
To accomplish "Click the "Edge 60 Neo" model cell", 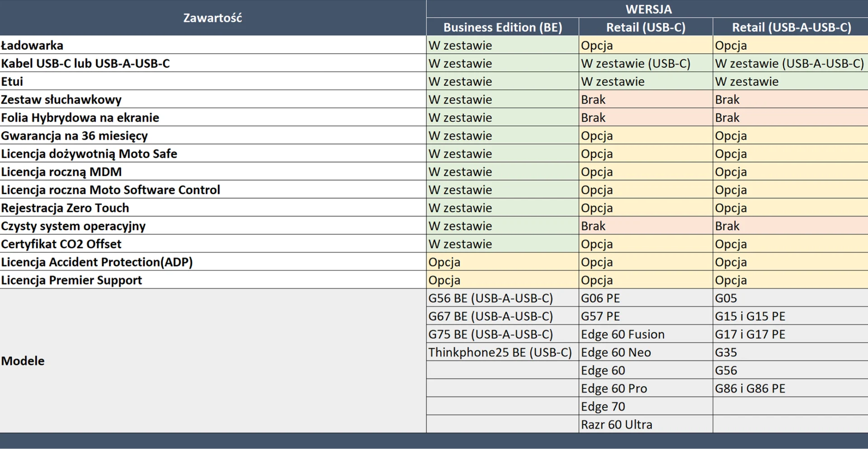I will [x=646, y=353].
